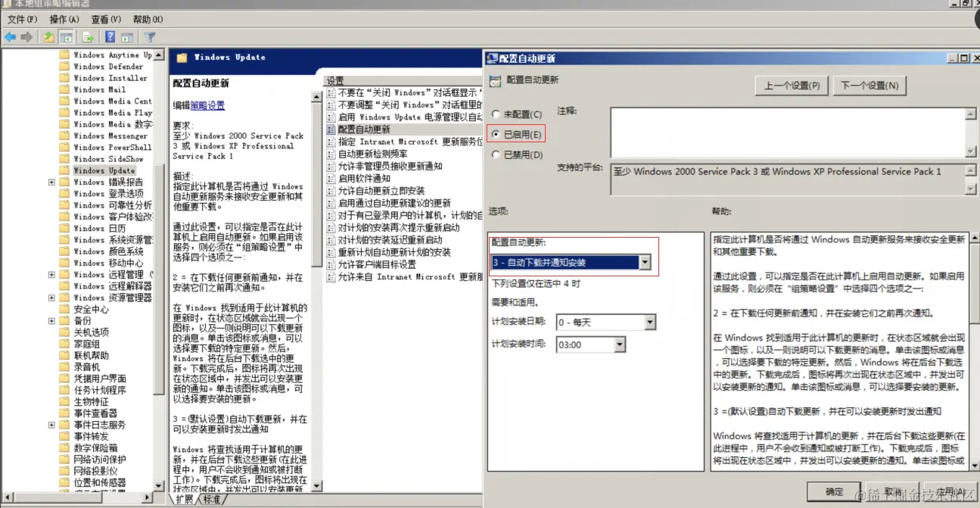This screenshot has height=508, width=980.
Task: Select the 允许非管理员接收更新通知 setting
Action: coord(390,166)
